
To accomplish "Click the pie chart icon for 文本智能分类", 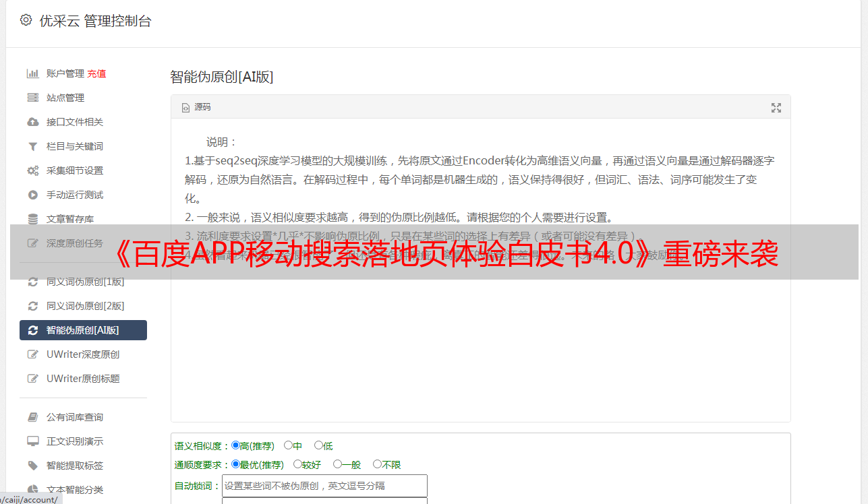I will pos(32,490).
